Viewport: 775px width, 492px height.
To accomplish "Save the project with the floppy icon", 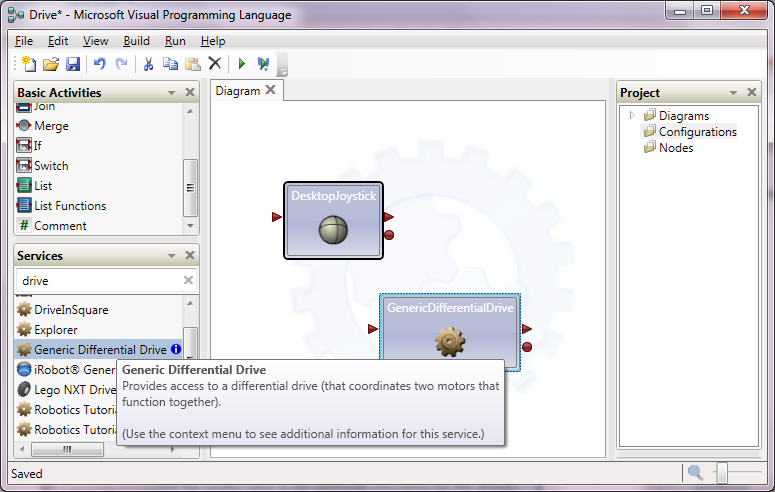I will tap(73, 64).
